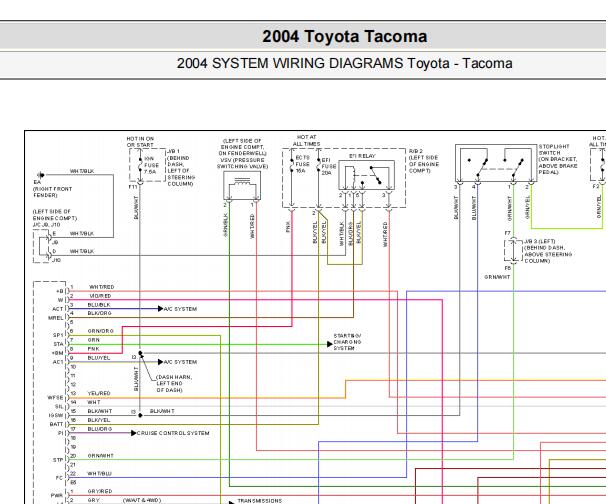This screenshot has height=504, width=606.
Task: Click "A/C SYSTEM" on the BLU/YEL wire
Action: 180,362
